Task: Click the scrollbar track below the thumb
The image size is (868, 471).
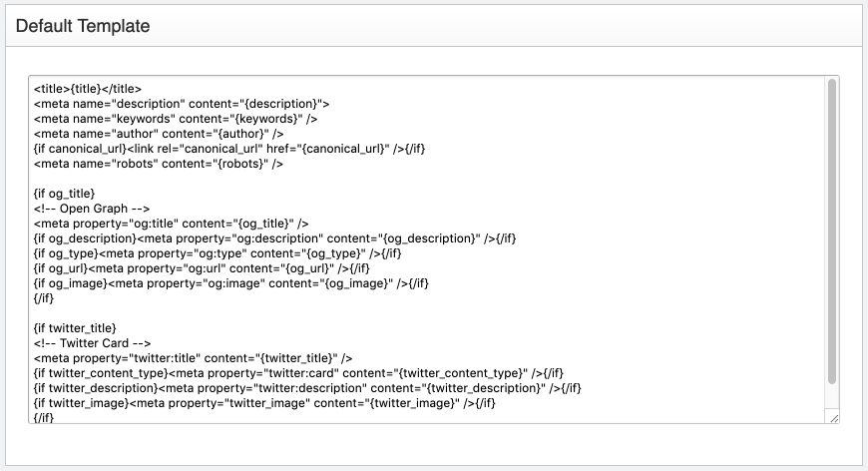Action: [x=831, y=397]
